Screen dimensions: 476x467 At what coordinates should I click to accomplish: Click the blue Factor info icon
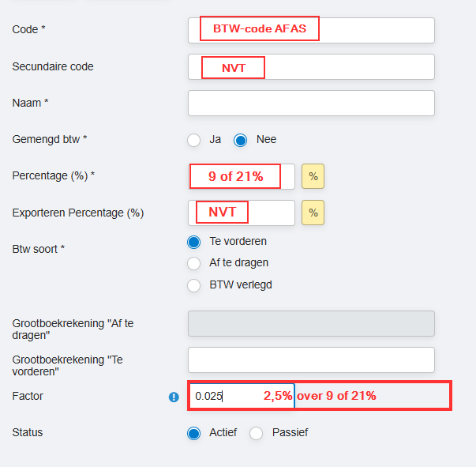point(174,397)
